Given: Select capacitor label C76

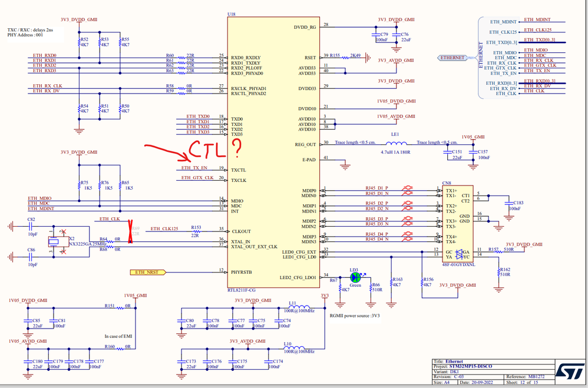Looking at the screenshot, I should click(x=404, y=35).
